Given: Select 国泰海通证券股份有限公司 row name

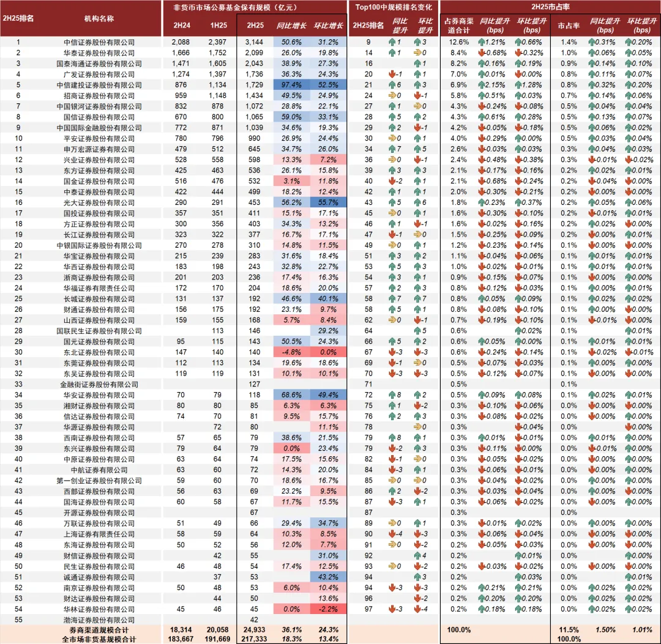Looking at the screenshot, I should (x=99, y=64).
